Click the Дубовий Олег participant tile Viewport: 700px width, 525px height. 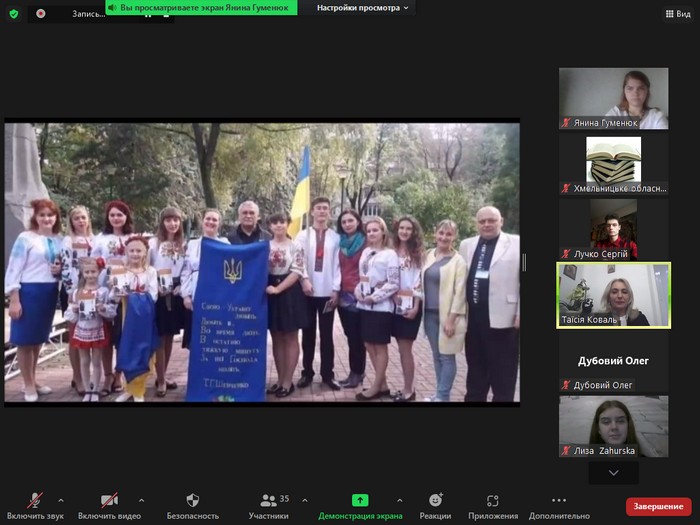point(613,362)
